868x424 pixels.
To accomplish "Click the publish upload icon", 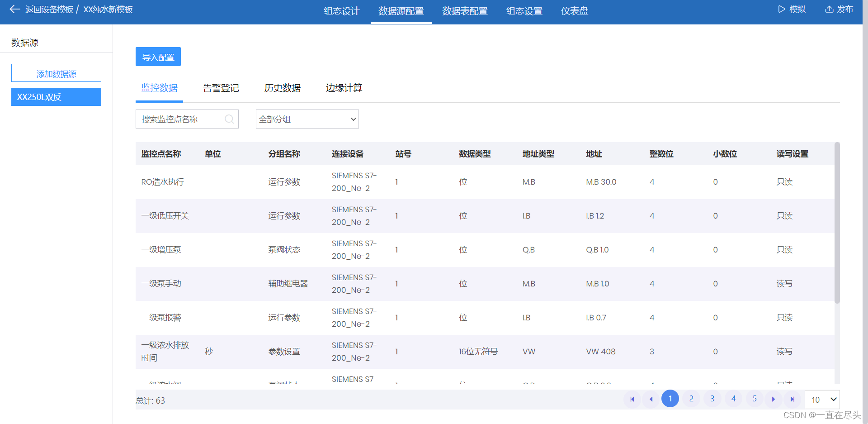I will click(x=829, y=9).
